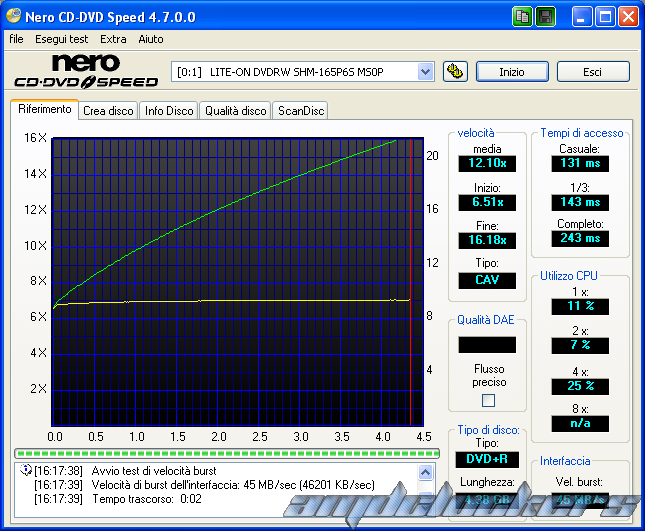Toggle the Flusso preciso checkbox
Screen dimensions: 645x531
488,401
